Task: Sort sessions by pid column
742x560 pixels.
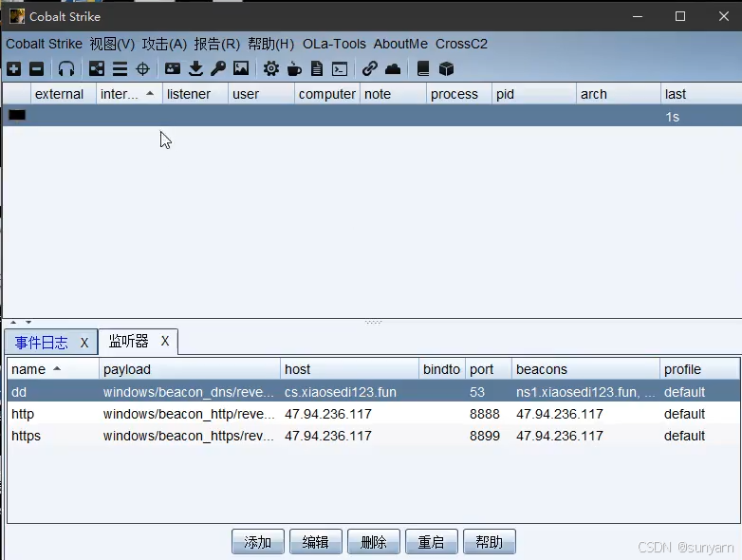Action: tap(534, 94)
